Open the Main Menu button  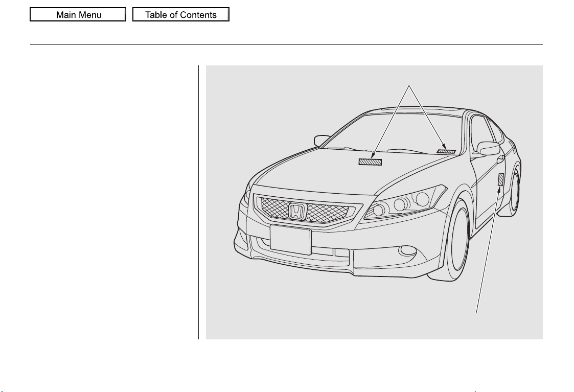[78, 15]
